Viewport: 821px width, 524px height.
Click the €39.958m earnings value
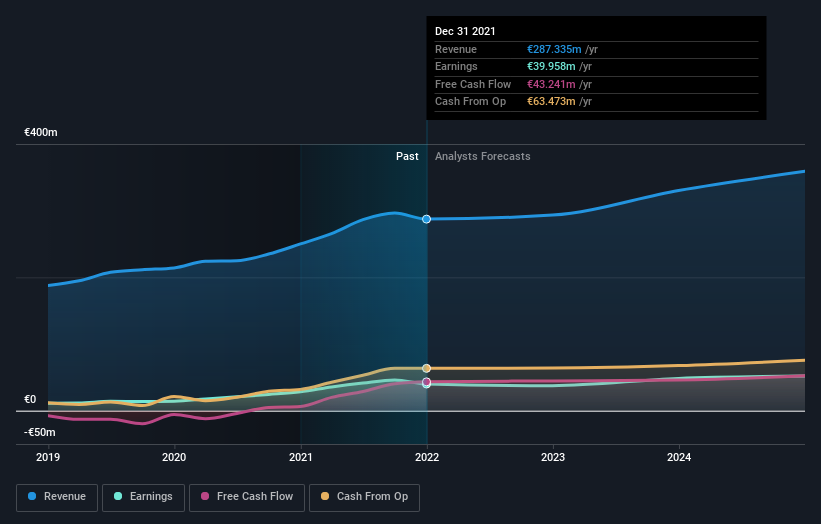point(551,66)
